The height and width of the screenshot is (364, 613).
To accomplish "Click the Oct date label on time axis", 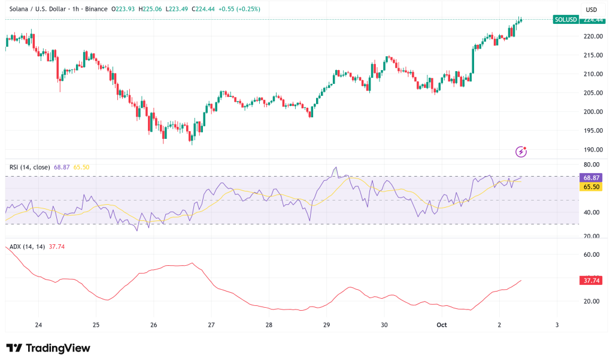I will pos(442,325).
